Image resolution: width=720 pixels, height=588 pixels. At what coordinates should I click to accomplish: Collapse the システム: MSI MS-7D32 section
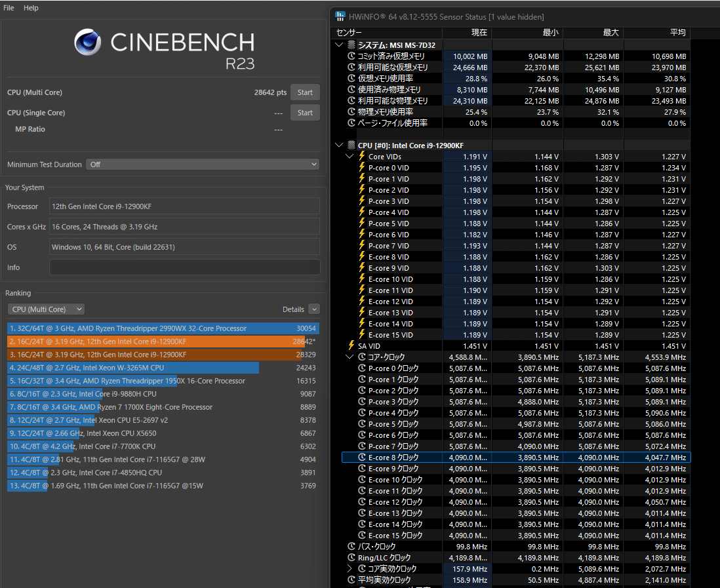[x=339, y=45]
